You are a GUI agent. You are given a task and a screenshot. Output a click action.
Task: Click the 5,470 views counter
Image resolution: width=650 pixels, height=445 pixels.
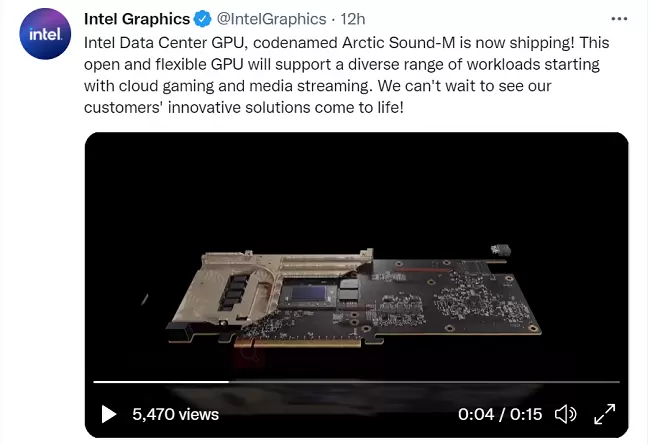click(x=175, y=414)
